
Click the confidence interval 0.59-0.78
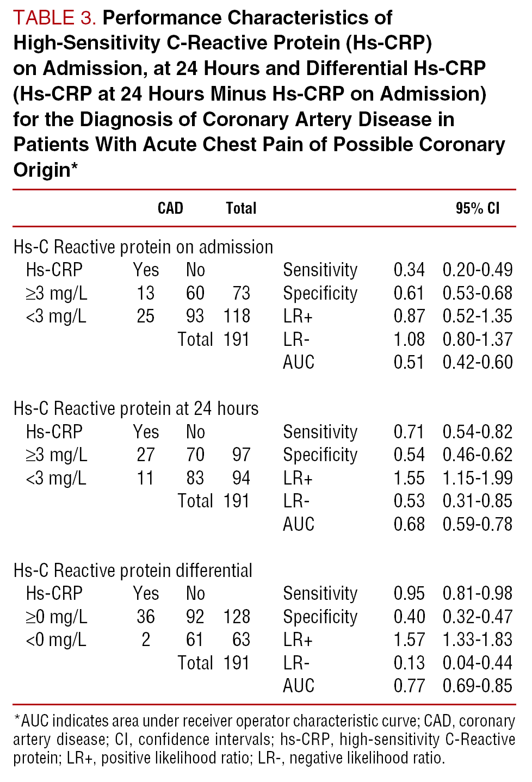tap(477, 524)
